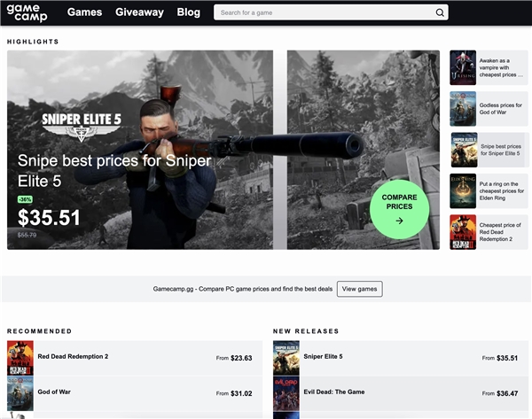The image size is (532, 419).
Task: Click the gamecamp logo
Action: pos(27,13)
